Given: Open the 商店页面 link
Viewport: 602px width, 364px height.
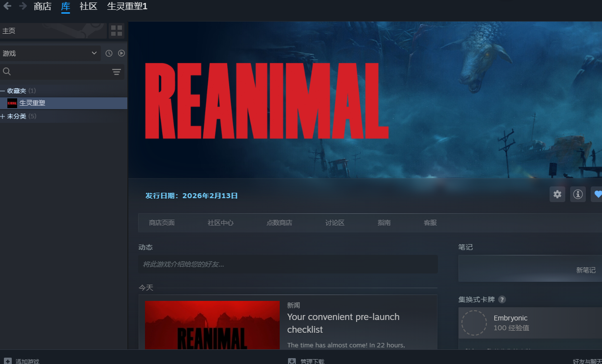Looking at the screenshot, I should pyautogui.click(x=162, y=223).
